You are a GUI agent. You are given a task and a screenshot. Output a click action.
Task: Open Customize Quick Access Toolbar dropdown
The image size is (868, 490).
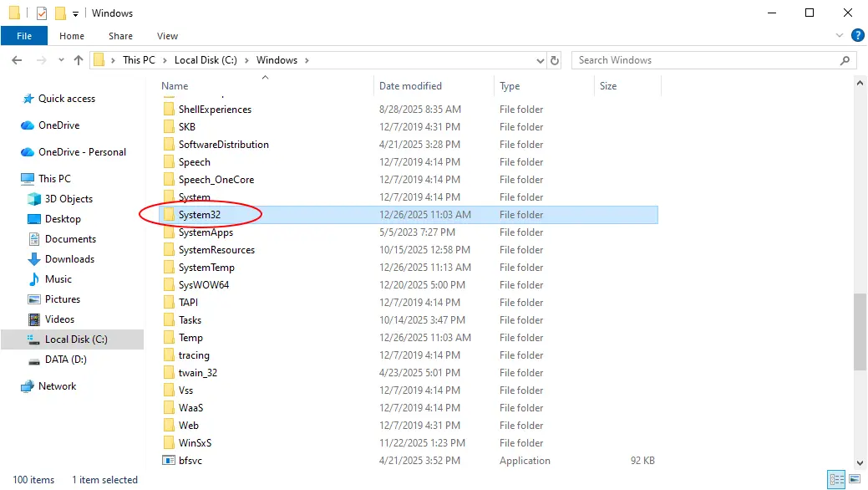tap(76, 13)
